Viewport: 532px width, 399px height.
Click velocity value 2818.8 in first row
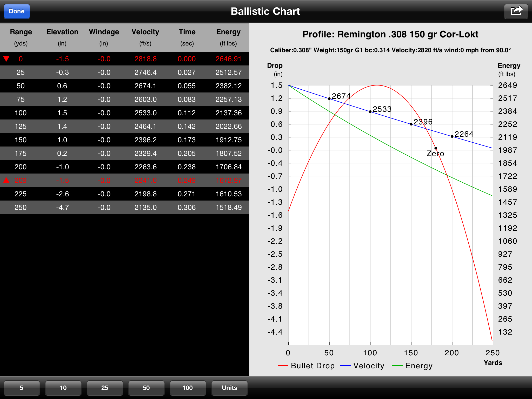coord(145,59)
